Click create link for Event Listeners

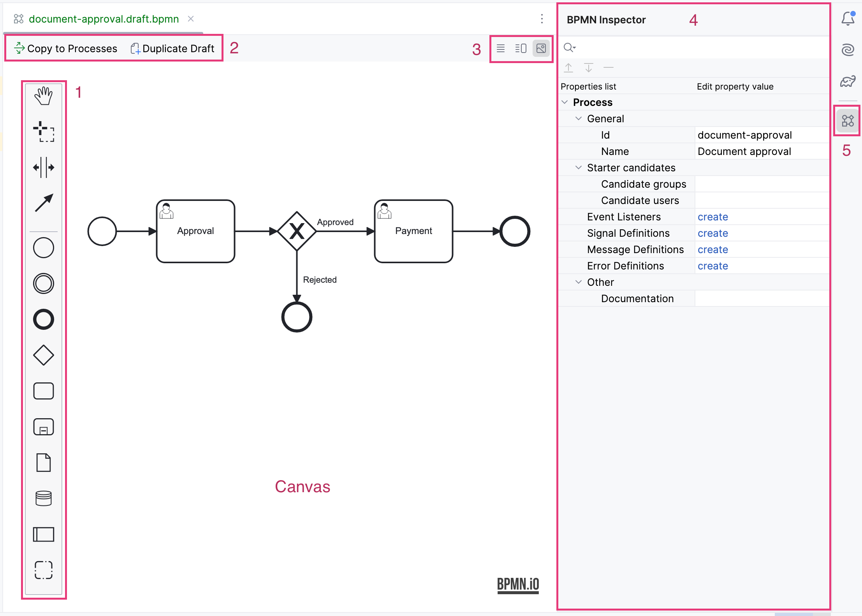(x=712, y=217)
